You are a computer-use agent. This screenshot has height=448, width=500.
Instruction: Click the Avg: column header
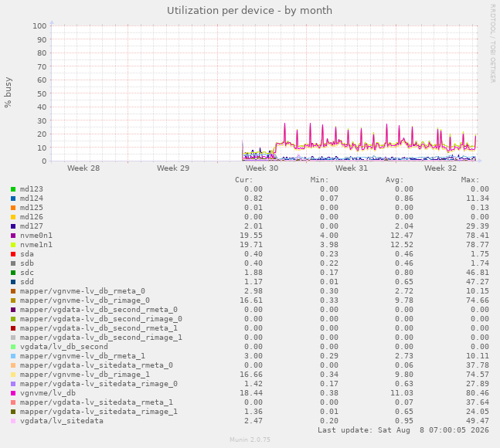(394, 180)
